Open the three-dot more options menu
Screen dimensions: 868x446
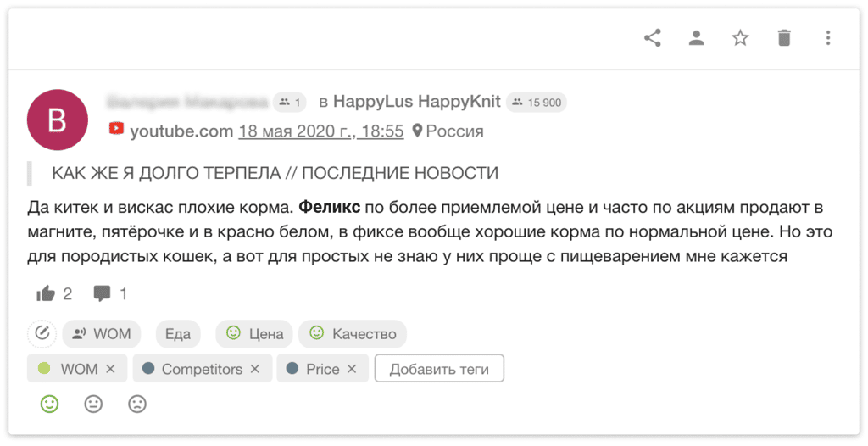pos(828,37)
